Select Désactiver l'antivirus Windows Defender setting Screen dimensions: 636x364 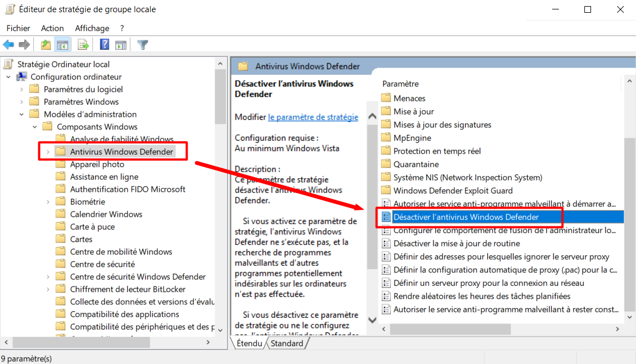(501, 217)
